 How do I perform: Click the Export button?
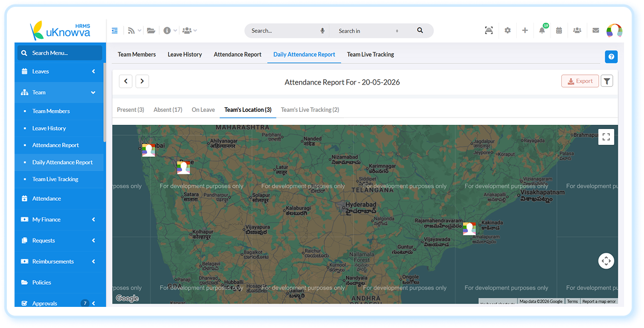[580, 81]
